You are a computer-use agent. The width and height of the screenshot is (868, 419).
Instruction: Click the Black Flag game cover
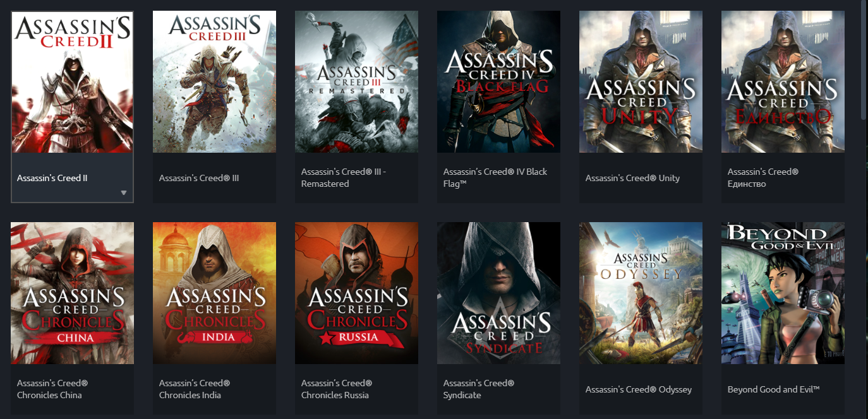pos(498,82)
